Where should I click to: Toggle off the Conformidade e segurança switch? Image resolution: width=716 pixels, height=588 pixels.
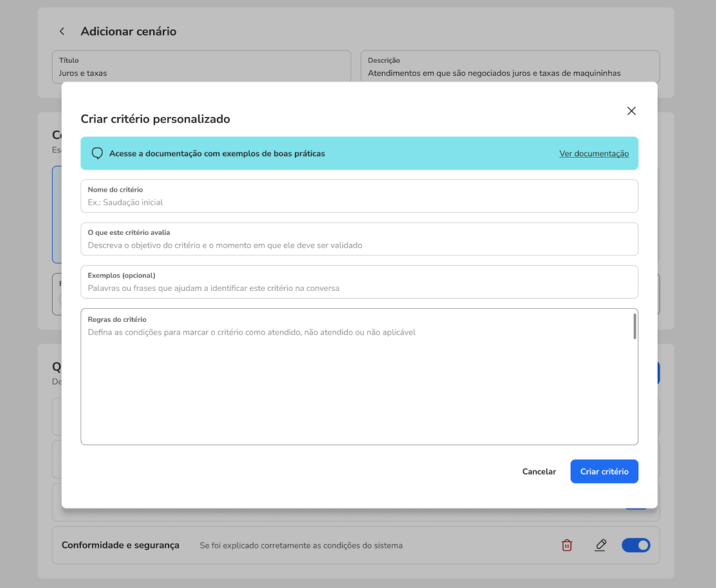tap(635, 545)
